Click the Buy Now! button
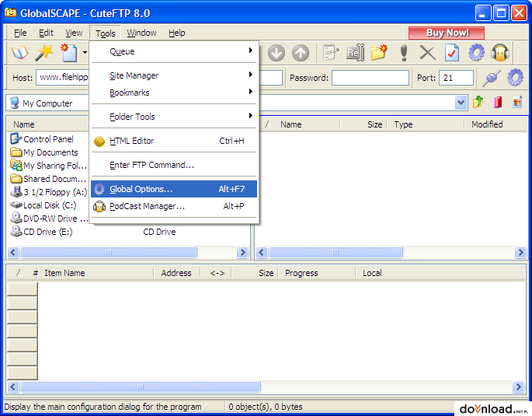This screenshot has width=532, height=416. [447, 33]
